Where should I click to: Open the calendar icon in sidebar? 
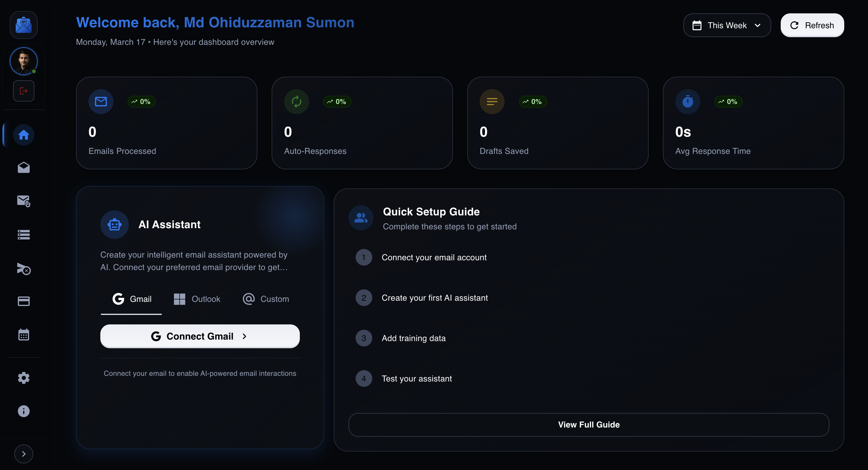(23, 335)
